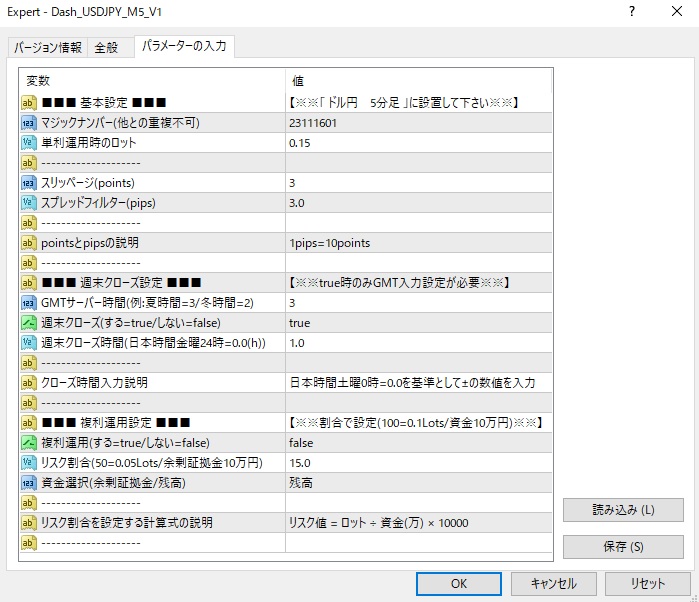Click the リセット button
Image resolution: width=699 pixels, height=602 pixels.
pyautogui.click(x=648, y=584)
